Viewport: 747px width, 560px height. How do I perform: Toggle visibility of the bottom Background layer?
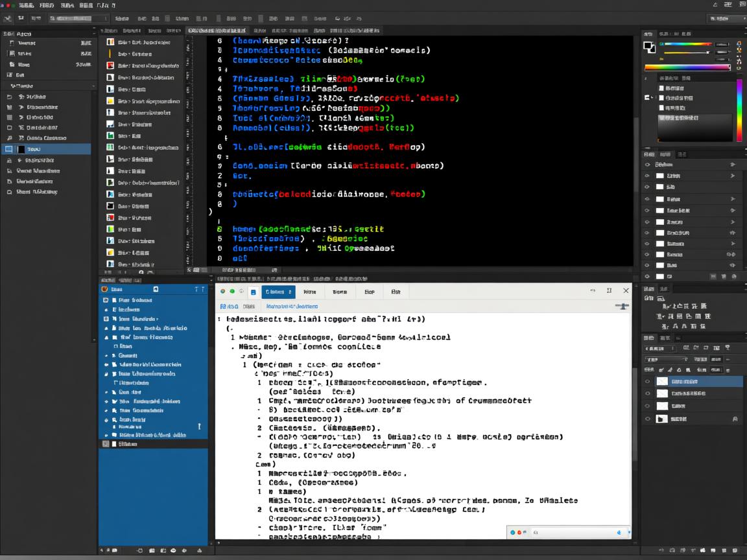(x=648, y=418)
